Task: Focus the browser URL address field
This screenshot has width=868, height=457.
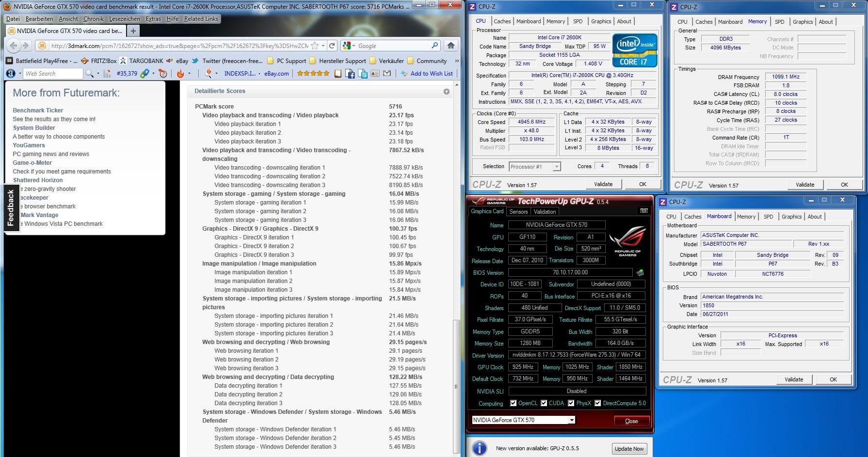Action: (179, 46)
